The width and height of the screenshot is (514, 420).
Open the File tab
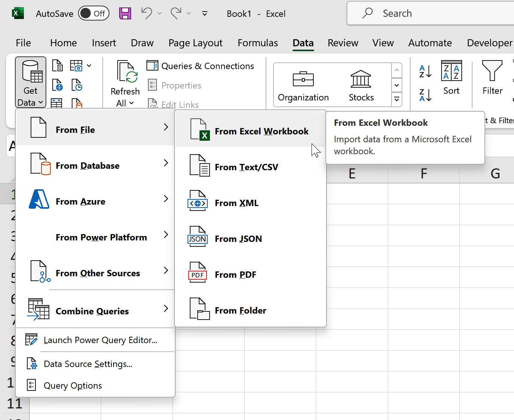[x=23, y=43]
